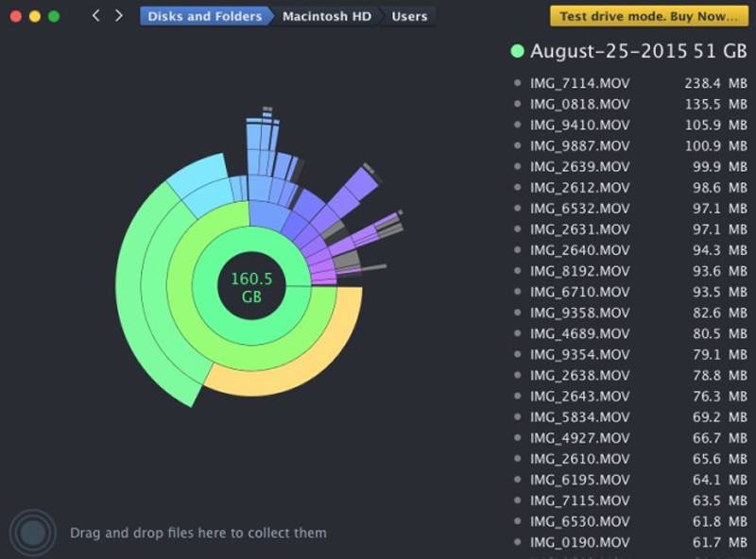Click the 61.7 MB size value
The height and width of the screenshot is (559, 756).
pyautogui.click(x=720, y=542)
